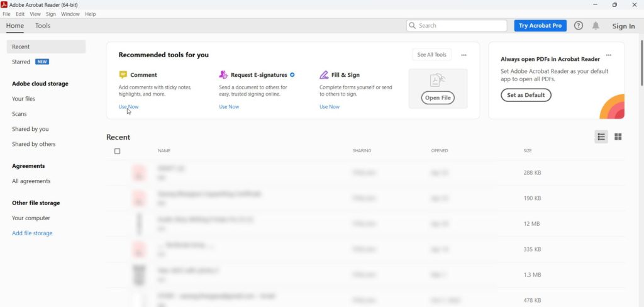Click the Request E-signatures icon
Screen dimensions: 644x307
click(223, 75)
